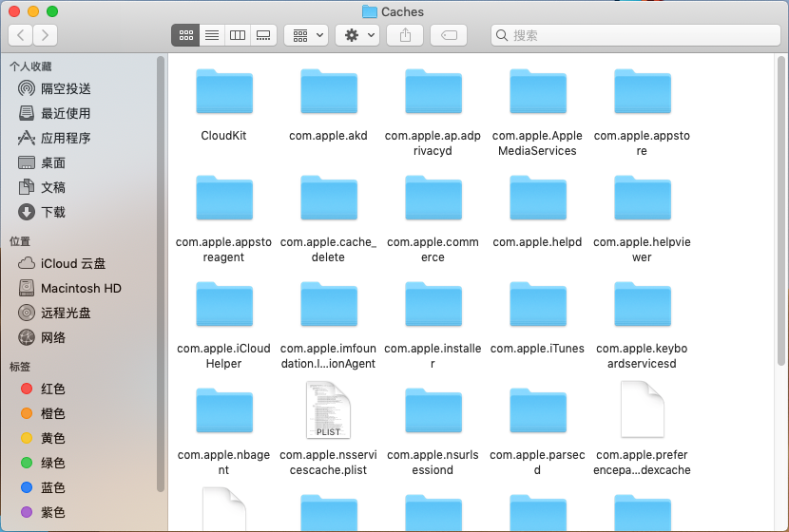Go back with the left chevron button
Image resolution: width=789 pixels, height=532 pixels.
(21, 35)
